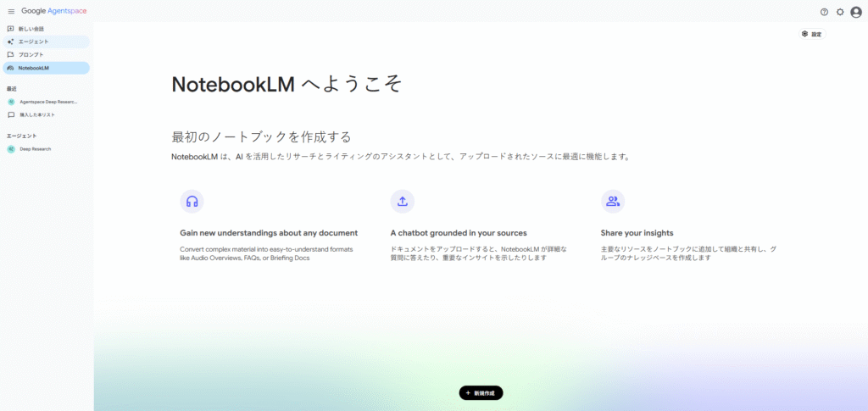Viewport: 868px width, 411px height.
Task: Click the chat icon beside 購入した本リスト
Action: [x=10, y=115]
